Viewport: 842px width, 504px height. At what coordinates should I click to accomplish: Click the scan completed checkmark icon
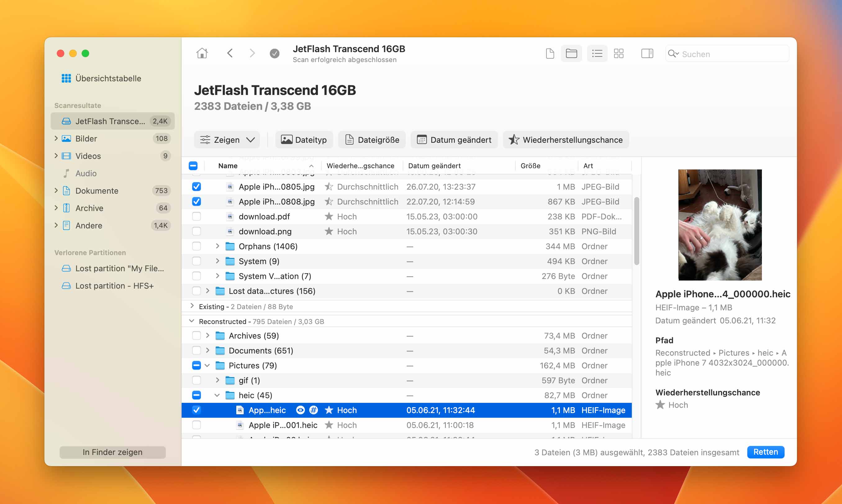pos(274,53)
